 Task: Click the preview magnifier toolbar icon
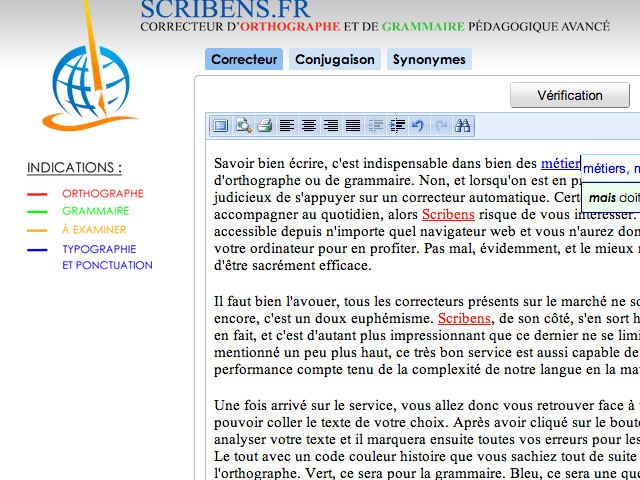[243, 126]
